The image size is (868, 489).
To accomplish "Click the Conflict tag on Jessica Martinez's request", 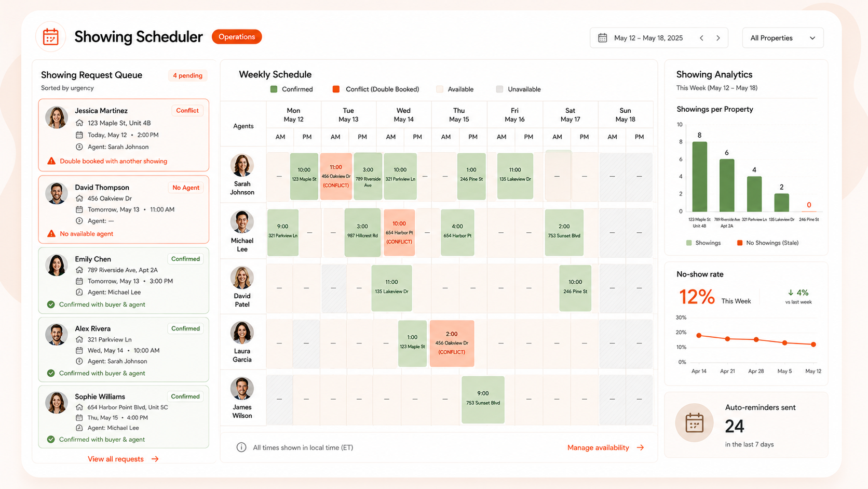I will point(187,111).
